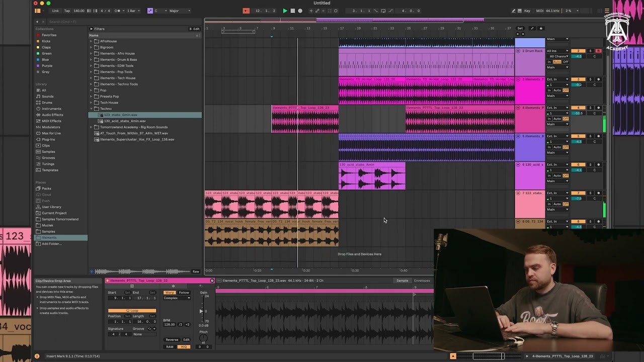The image size is (644, 362).
Task: Tap the Tap tempo button
Action: [x=67, y=11]
